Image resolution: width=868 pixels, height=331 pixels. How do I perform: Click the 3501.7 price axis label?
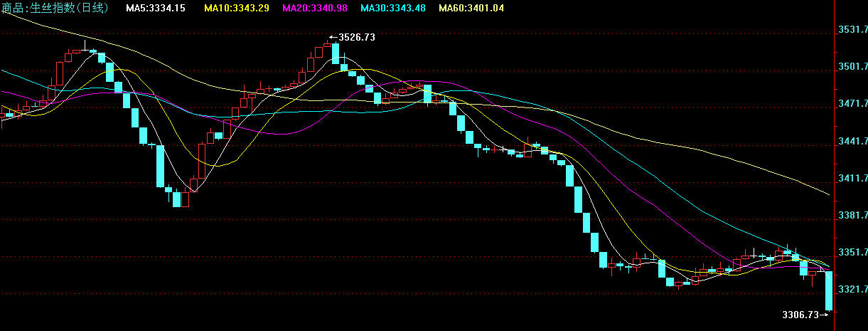point(852,67)
